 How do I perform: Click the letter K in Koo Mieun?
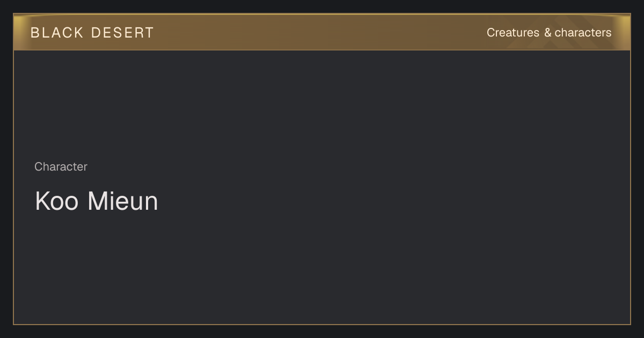[42, 201]
